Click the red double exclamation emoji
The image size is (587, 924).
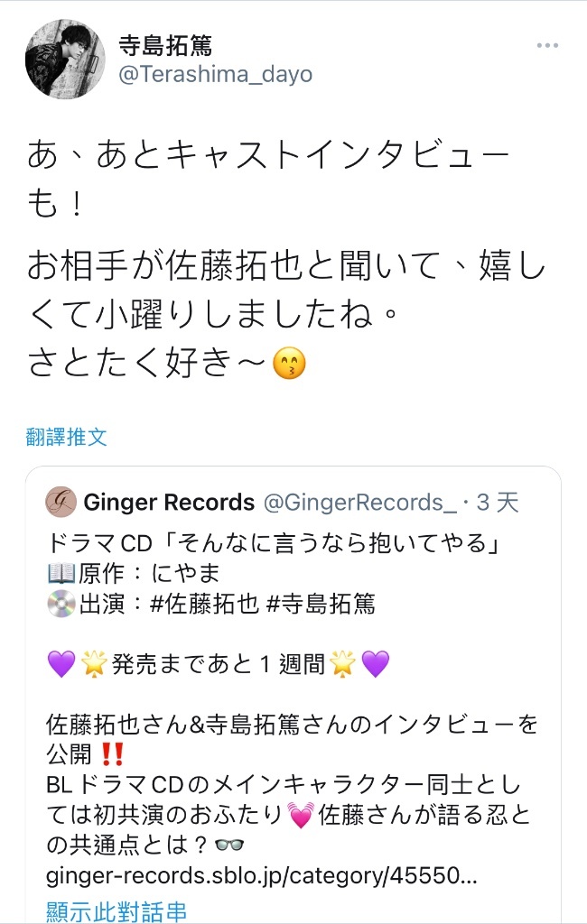click(x=112, y=753)
